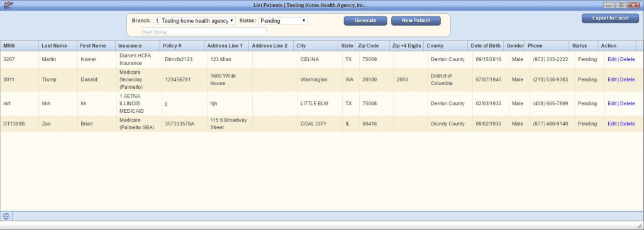
Task: Sort by First Name column header
Action: coord(96,45)
